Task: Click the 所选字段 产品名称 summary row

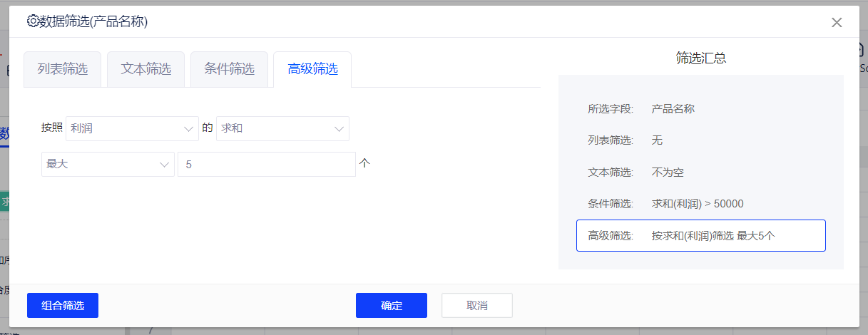Action: (x=700, y=109)
